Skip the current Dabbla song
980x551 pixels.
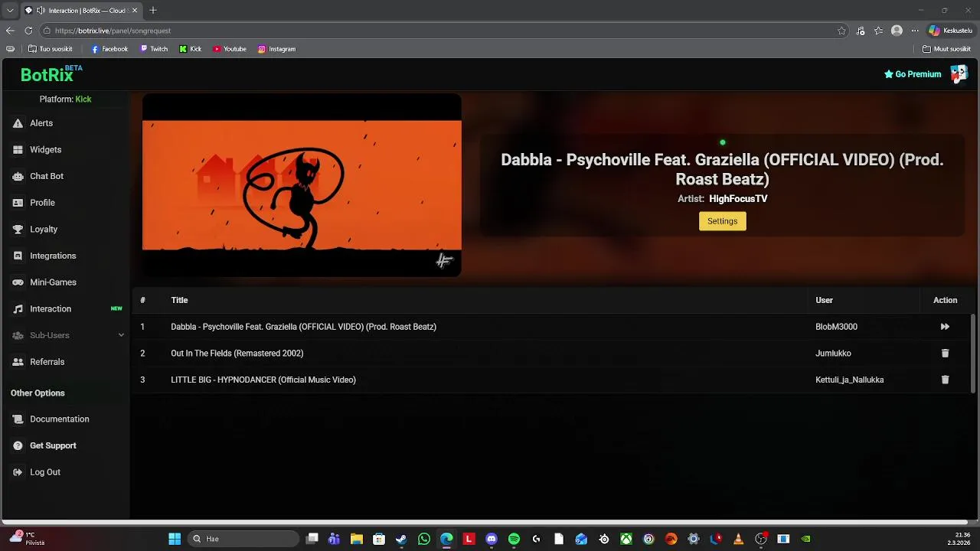click(945, 327)
